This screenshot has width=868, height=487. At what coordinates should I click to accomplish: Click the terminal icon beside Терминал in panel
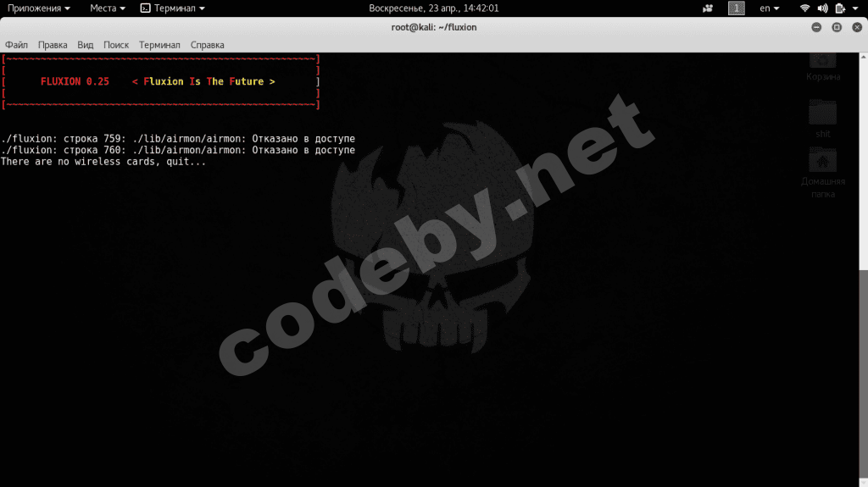tap(145, 8)
